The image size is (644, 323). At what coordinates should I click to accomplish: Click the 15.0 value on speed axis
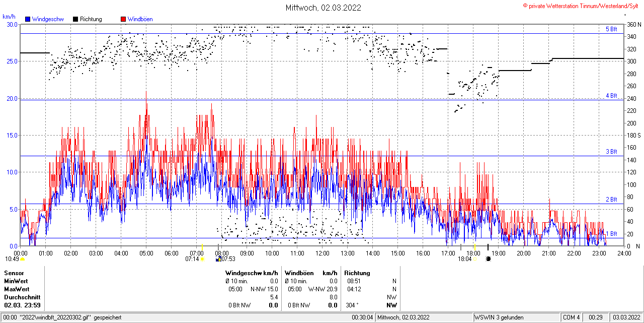(x=12, y=135)
